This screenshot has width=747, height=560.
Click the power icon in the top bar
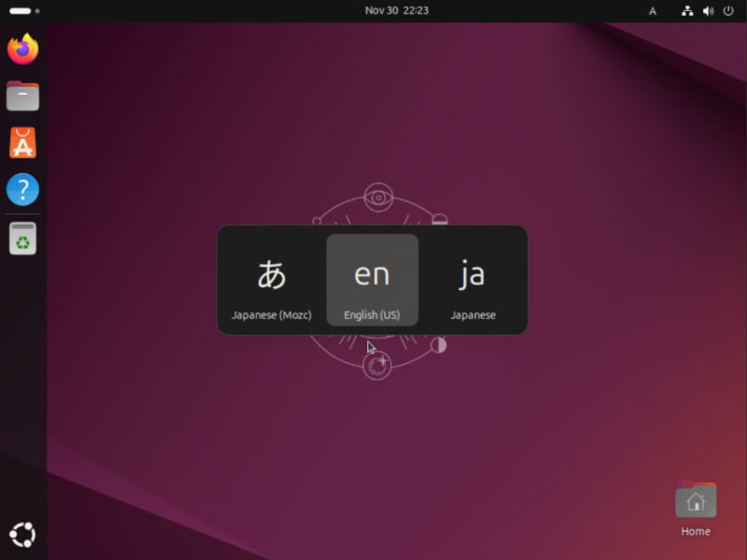730,11
